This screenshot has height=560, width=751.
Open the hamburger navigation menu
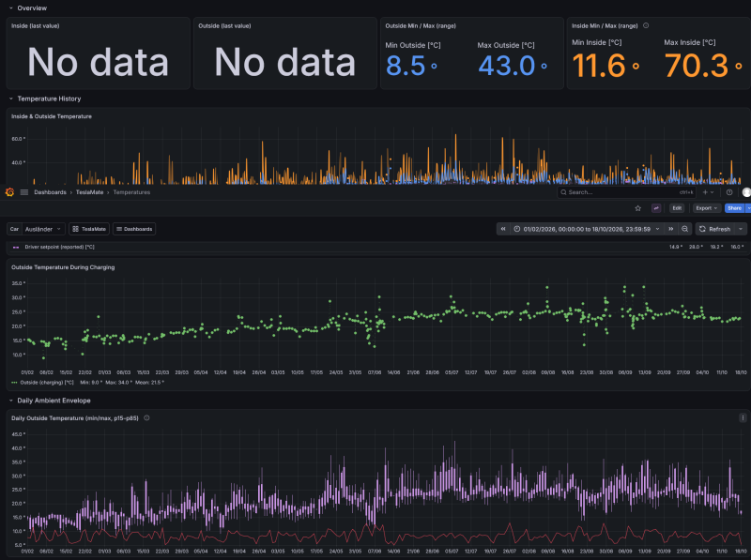tap(24, 192)
